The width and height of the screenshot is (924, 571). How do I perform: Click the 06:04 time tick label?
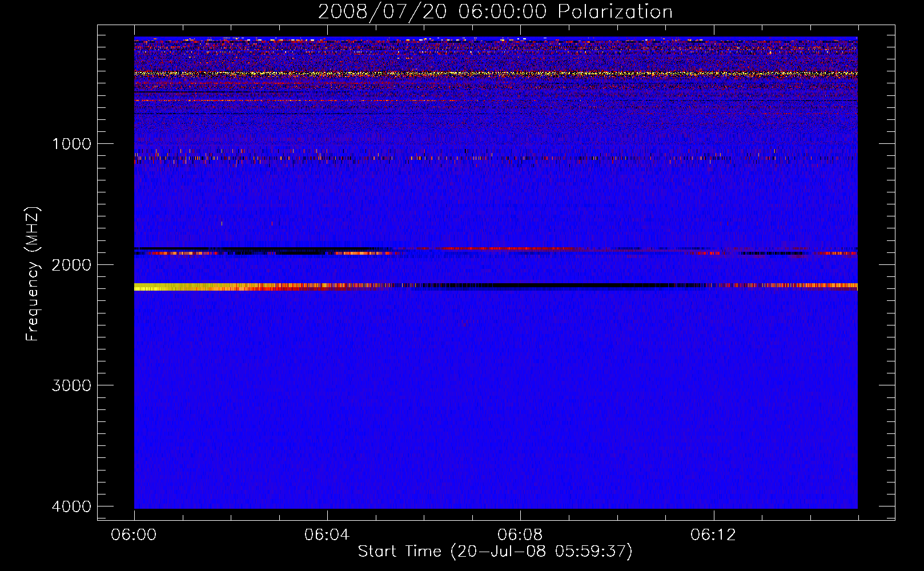pyautogui.click(x=327, y=535)
